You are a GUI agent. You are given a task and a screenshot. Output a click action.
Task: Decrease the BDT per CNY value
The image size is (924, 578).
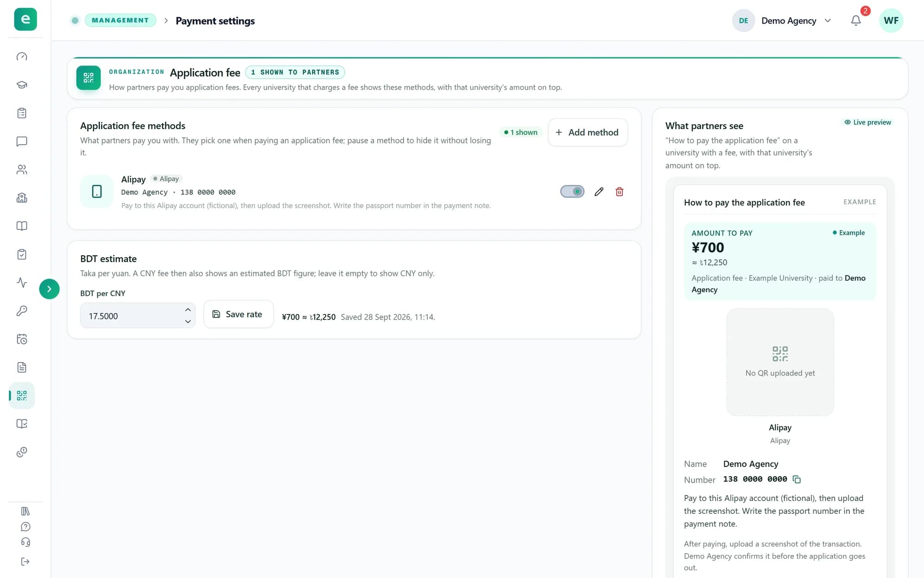(188, 321)
